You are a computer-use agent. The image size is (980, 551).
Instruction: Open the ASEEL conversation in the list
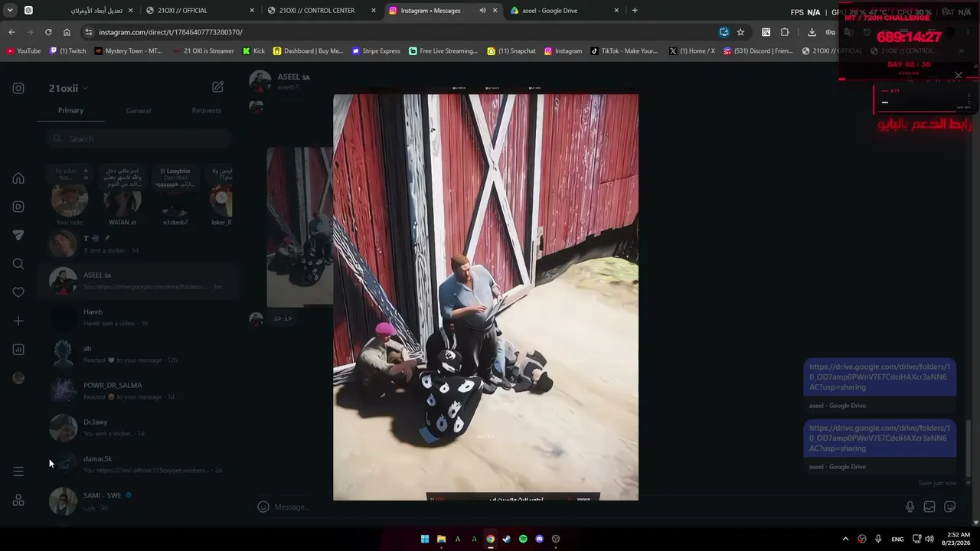(x=139, y=281)
